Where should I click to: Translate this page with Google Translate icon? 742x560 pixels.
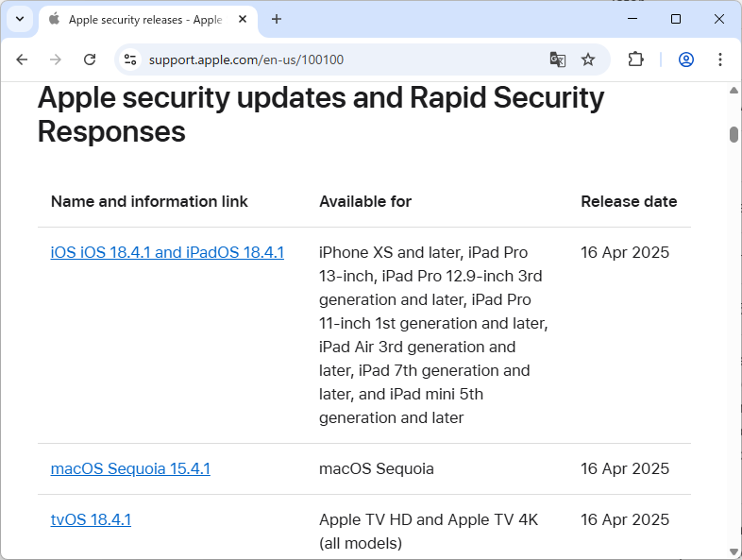pyautogui.click(x=558, y=59)
